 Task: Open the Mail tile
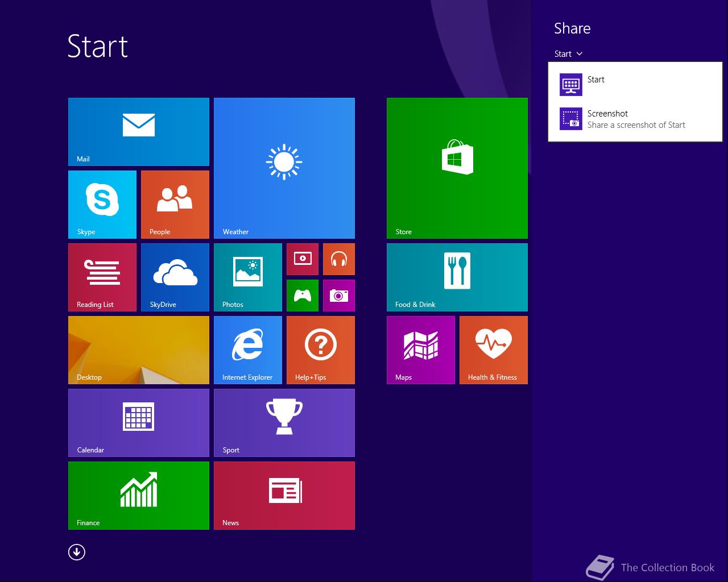139,132
